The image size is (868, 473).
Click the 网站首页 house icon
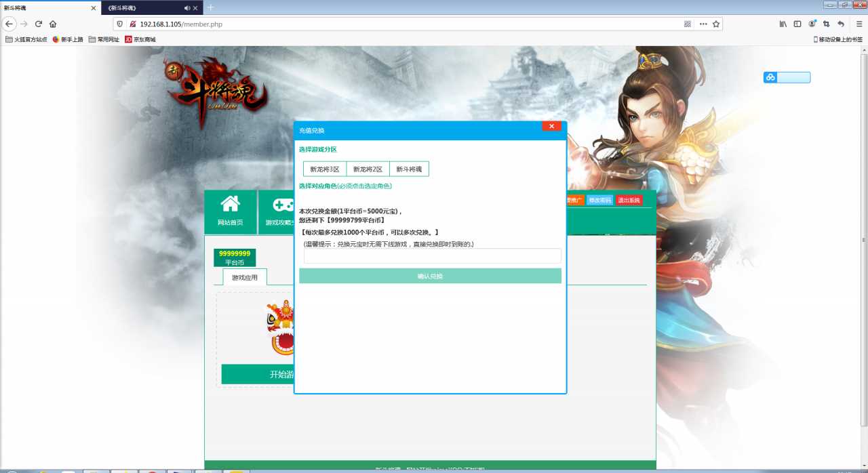[x=231, y=204]
